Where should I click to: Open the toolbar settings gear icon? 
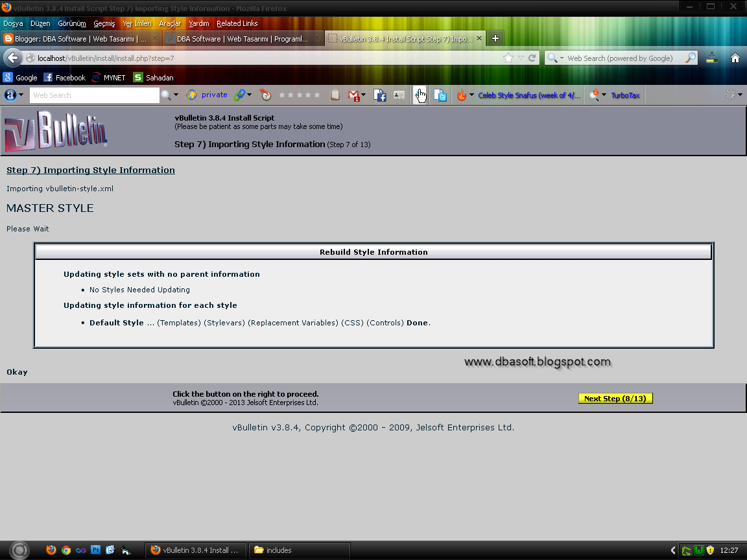click(x=730, y=95)
